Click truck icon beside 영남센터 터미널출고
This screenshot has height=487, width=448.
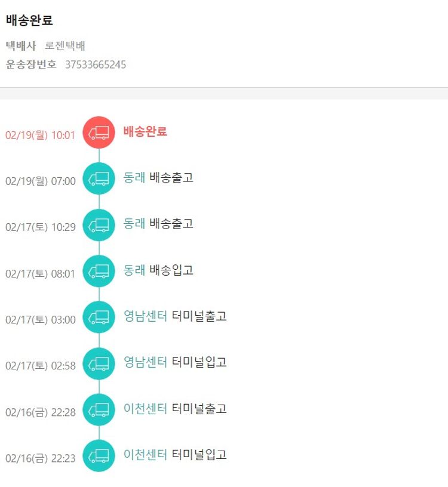99,317
